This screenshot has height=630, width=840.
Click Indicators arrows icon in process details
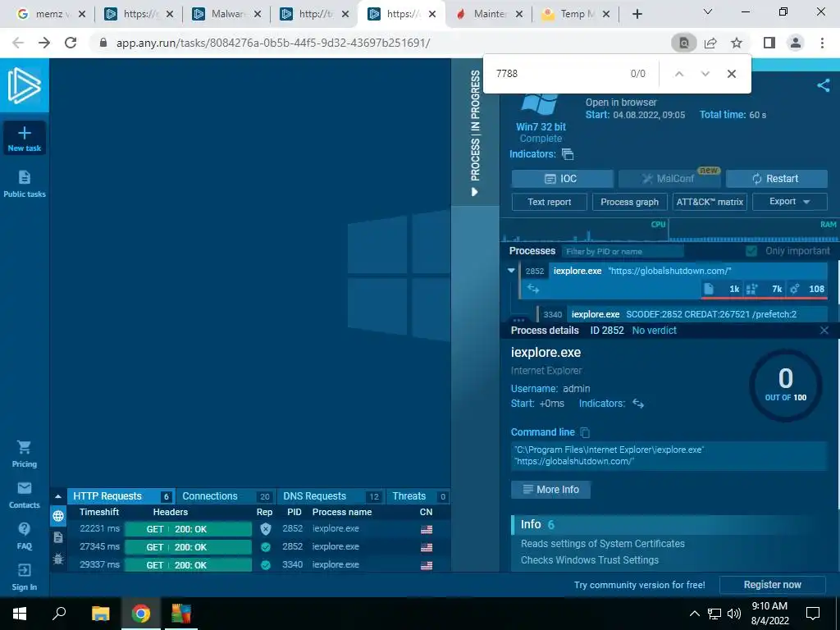click(638, 404)
